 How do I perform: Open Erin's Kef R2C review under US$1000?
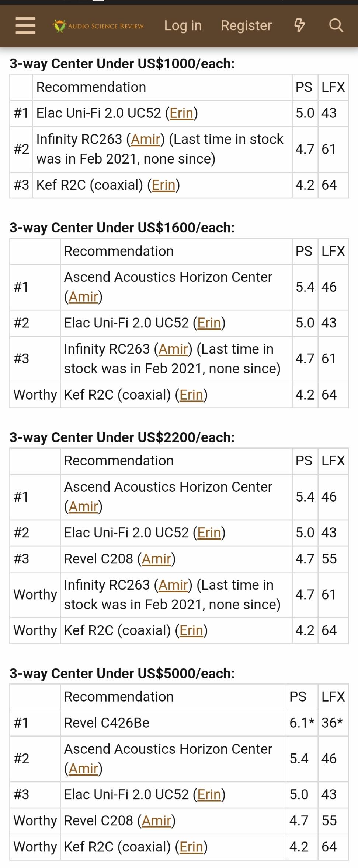click(x=163, y=185)
